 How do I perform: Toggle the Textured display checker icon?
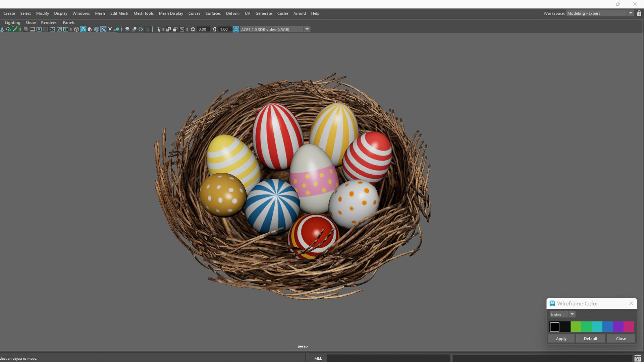click(103, 29)
